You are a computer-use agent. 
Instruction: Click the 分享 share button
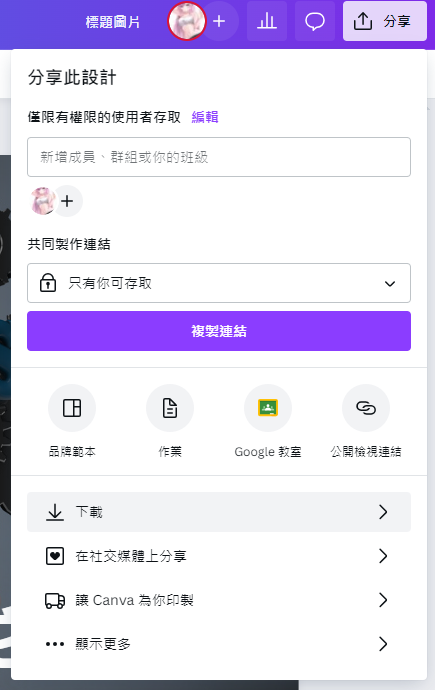click(385, 21)
